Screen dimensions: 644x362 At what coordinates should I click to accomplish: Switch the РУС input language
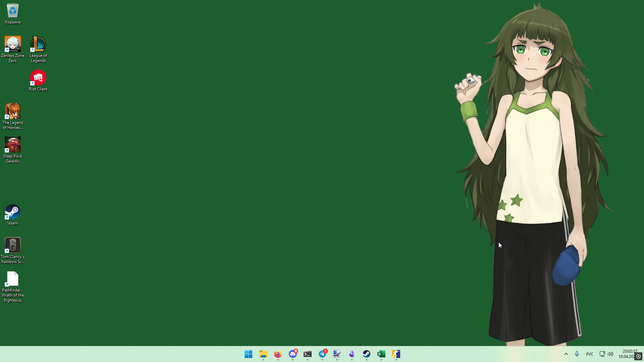click(590, 354)
